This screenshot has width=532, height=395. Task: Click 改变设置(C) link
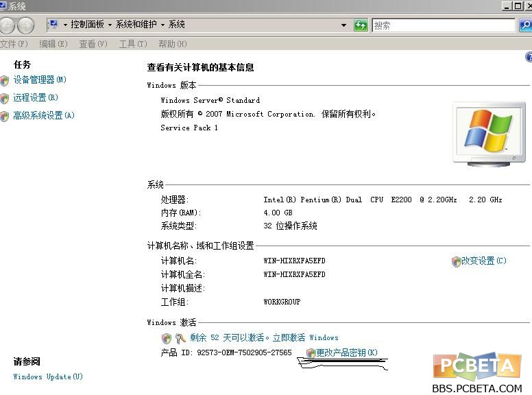click(483, 261)
